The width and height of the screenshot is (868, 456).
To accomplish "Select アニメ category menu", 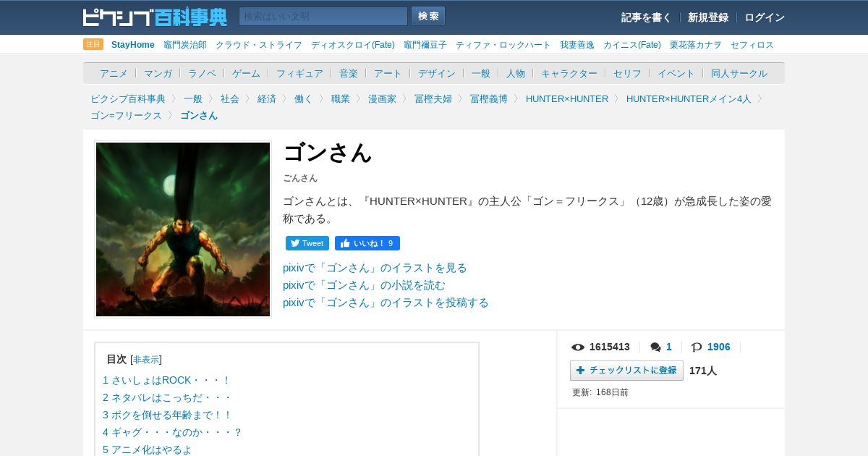I will (114, 74).
